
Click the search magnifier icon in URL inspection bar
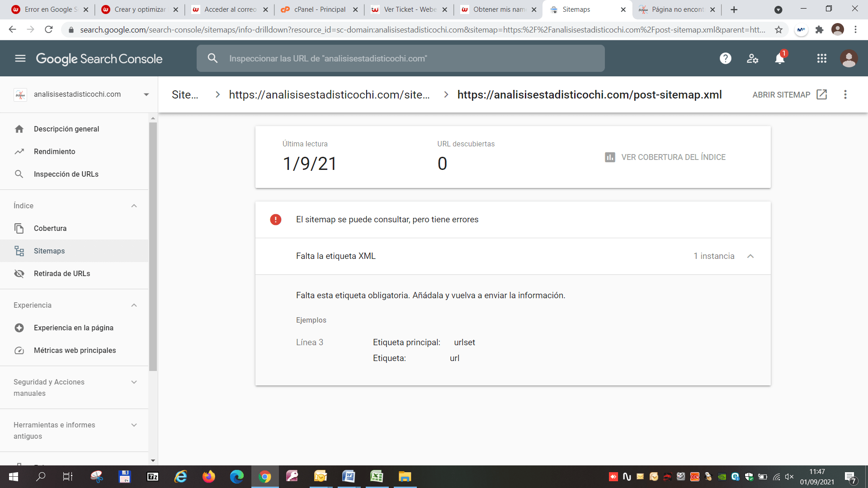click(x=212, y=58)
